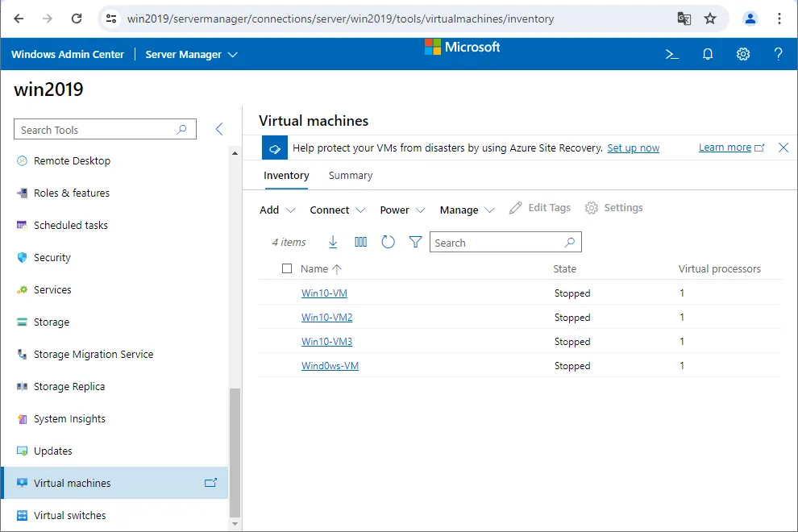Viewport: 798px width, 532px height.
Task: Open the Storage tool
Action: pyautogui.click(x=115, y=322)
